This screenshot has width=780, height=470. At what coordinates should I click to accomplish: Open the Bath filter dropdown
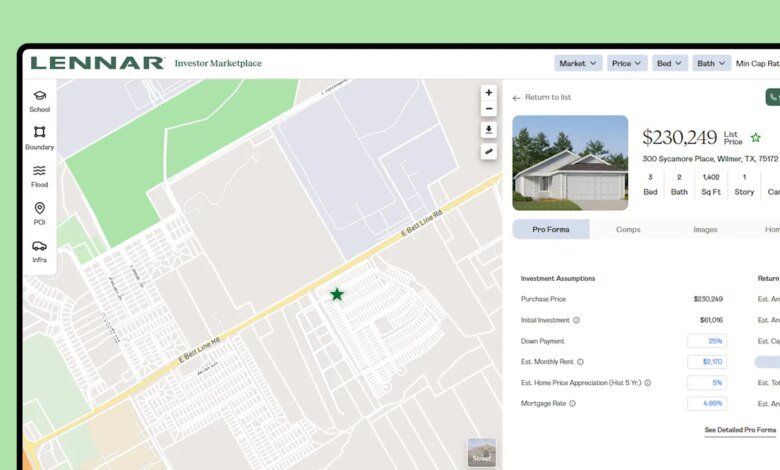pyautogui.click(x=711, y=63)
